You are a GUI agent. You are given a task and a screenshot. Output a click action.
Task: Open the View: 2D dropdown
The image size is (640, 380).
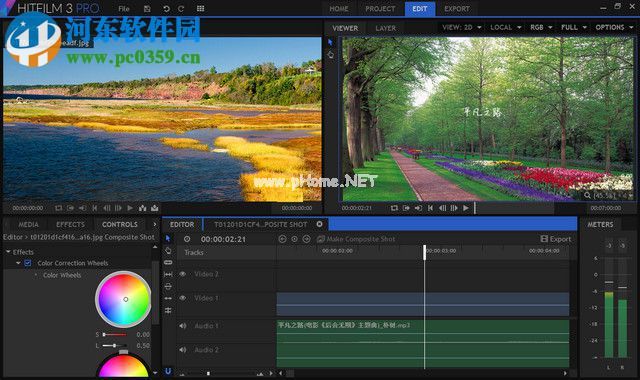click(x=462, y=27)
